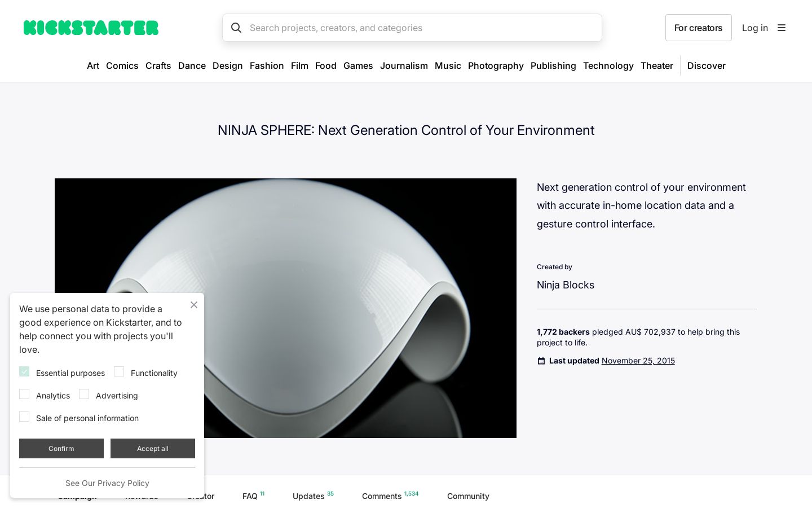
Task: Open the Technology category
Action: click(608, 65)
